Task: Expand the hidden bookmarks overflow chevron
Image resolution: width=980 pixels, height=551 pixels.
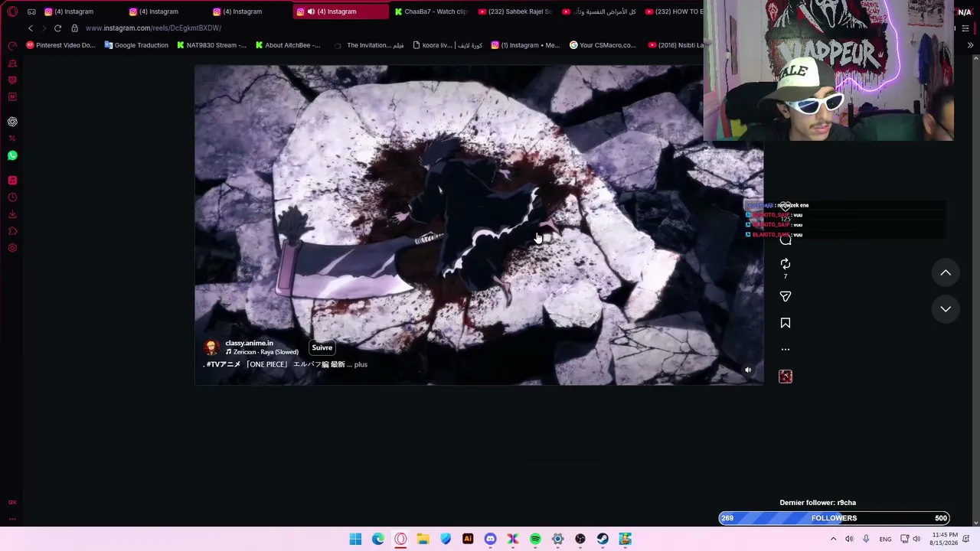Action: tap(970, 45)
